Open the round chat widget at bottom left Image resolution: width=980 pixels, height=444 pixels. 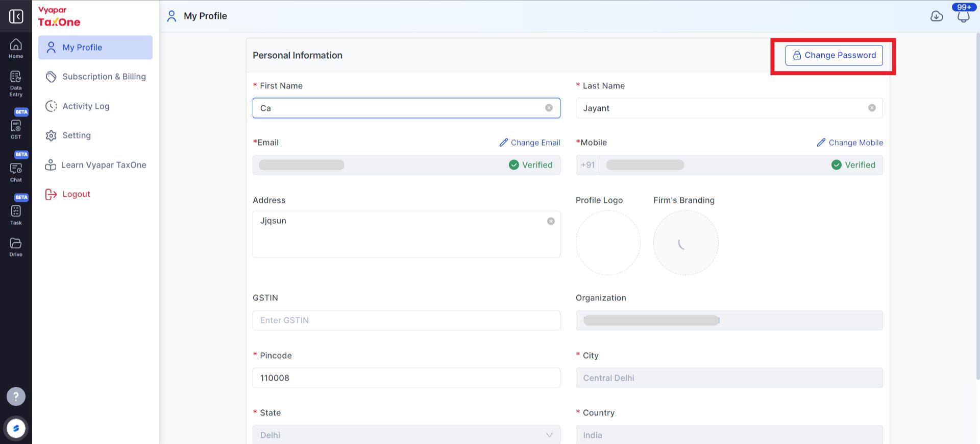tap(16, 428)
